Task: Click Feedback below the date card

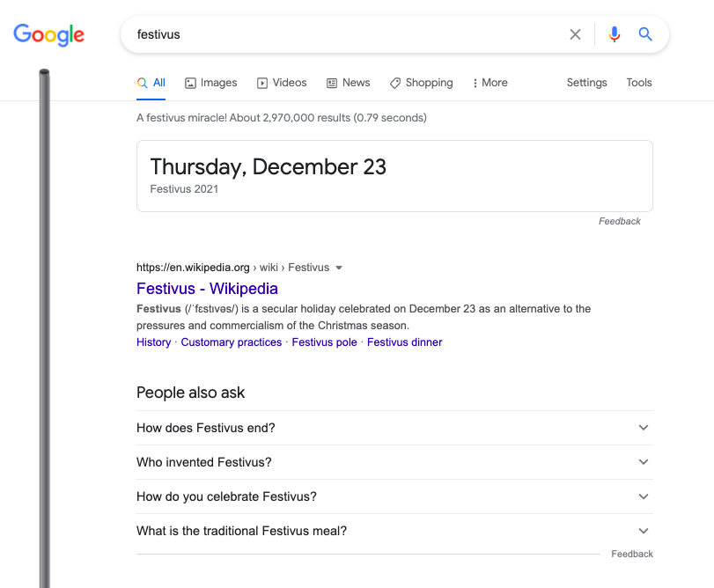Action: click(620, 221)
